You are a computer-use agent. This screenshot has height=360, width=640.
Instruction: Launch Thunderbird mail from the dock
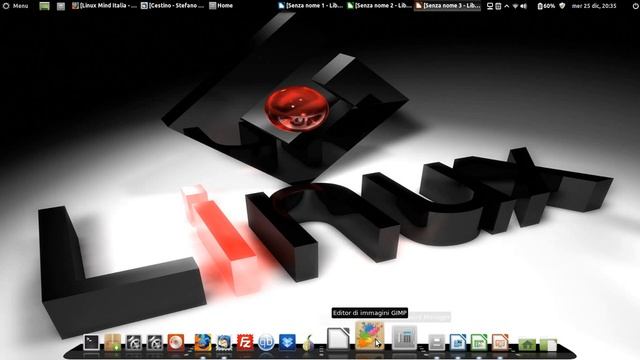tap(224, 342)
